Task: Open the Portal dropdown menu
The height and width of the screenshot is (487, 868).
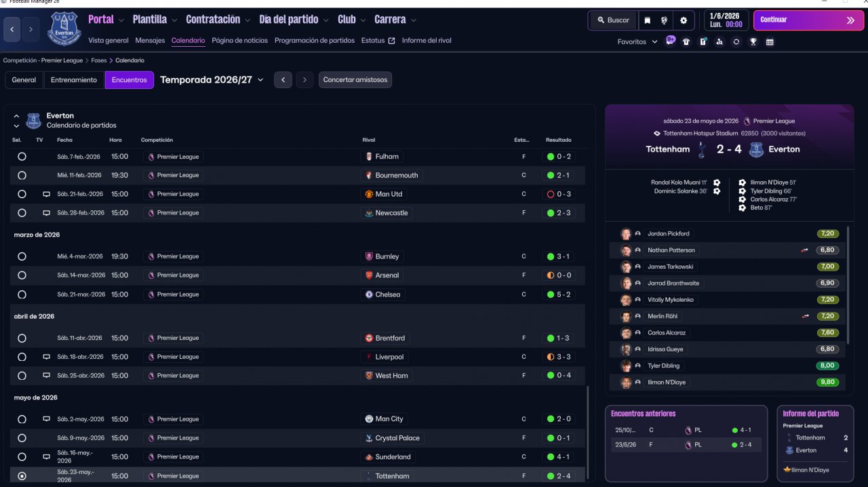Action: pos(106,20)
